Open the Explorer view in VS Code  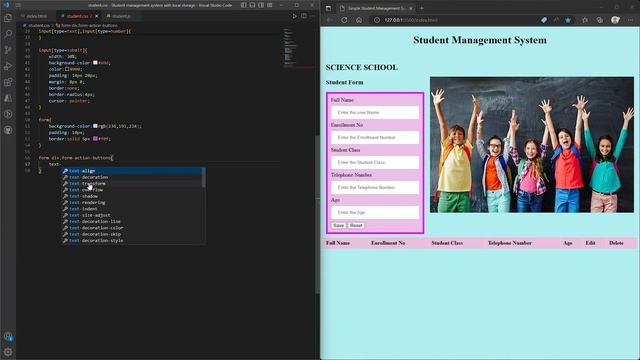point(8,18)
